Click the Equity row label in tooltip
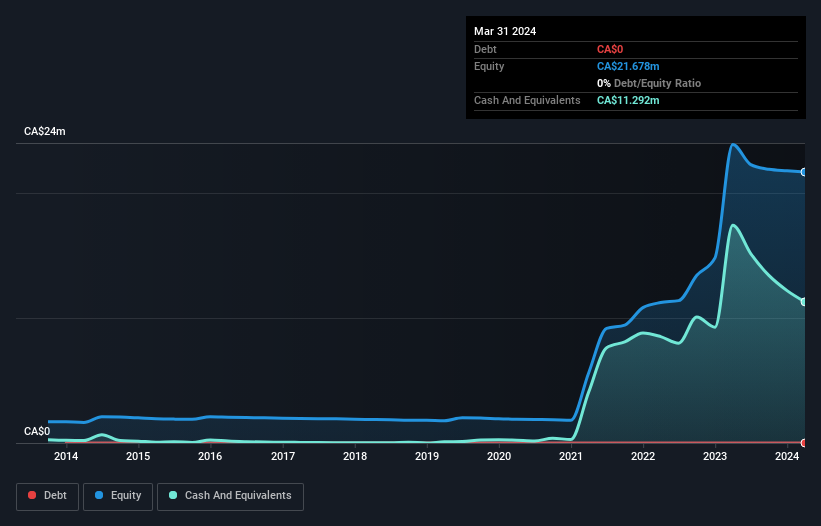The width and height of the screenshot is (821, 526). click(x=489, y=66)
